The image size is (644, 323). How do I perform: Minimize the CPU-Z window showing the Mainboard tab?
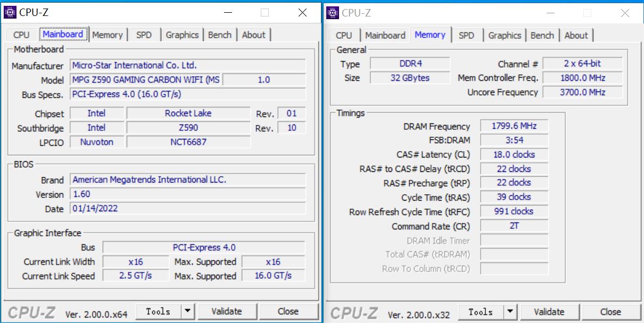click(x=228, y=12)
